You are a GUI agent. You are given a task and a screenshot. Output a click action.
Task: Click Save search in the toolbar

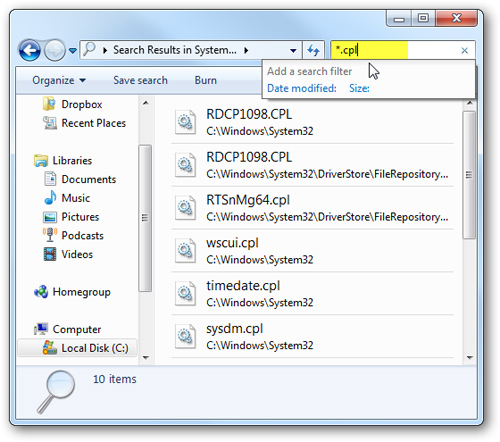(140, 80)
